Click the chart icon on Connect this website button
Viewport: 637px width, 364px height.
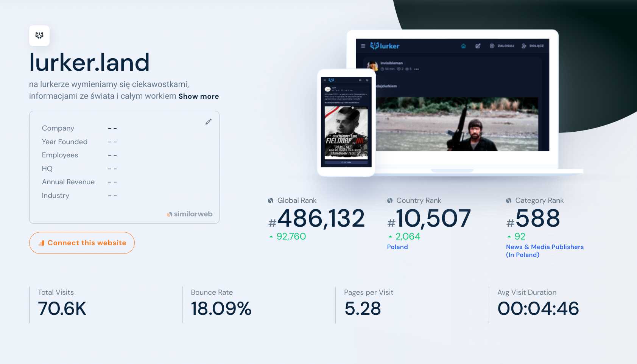[42, 243]
